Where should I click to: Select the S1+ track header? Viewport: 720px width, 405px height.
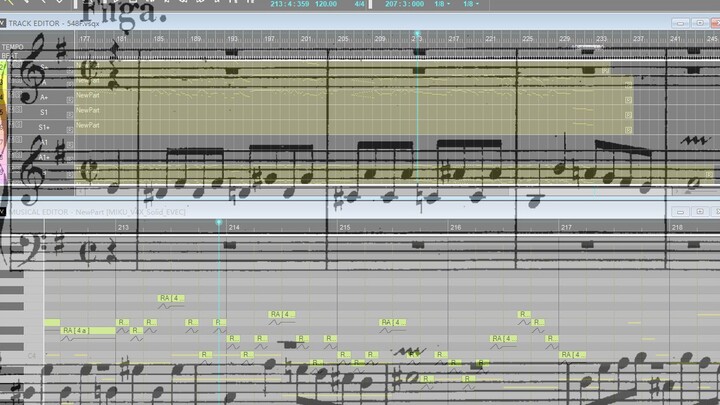tap(44, 127)
